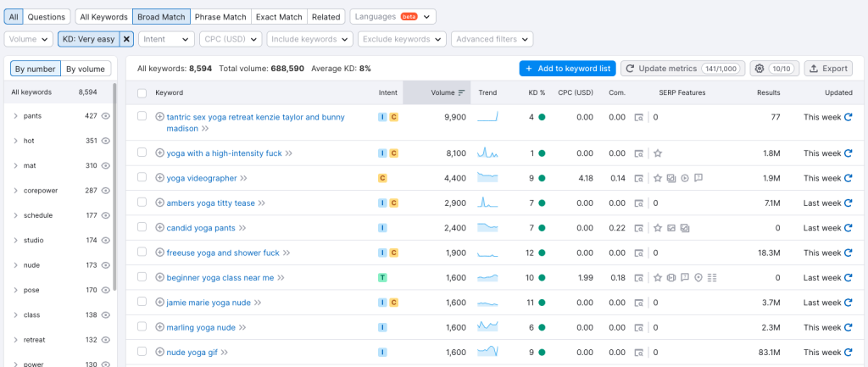
Task: Add marling yoga nude via plus icon
Action: point(160,328)
